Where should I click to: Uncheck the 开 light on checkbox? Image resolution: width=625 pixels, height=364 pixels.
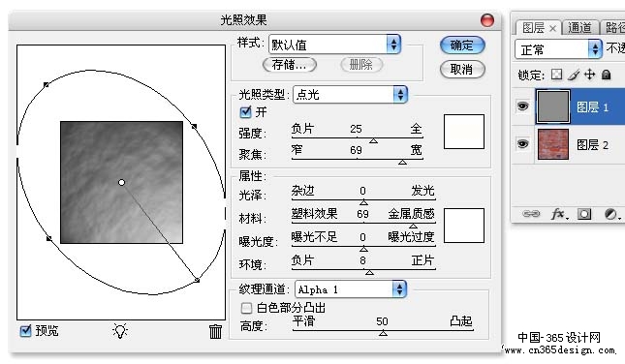[x=245, y=112]
